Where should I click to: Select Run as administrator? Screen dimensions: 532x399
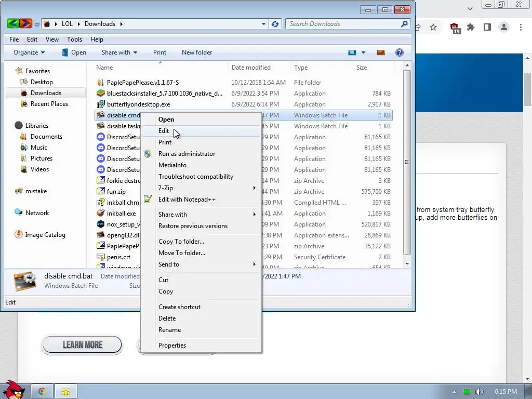(x=201, y=154)
